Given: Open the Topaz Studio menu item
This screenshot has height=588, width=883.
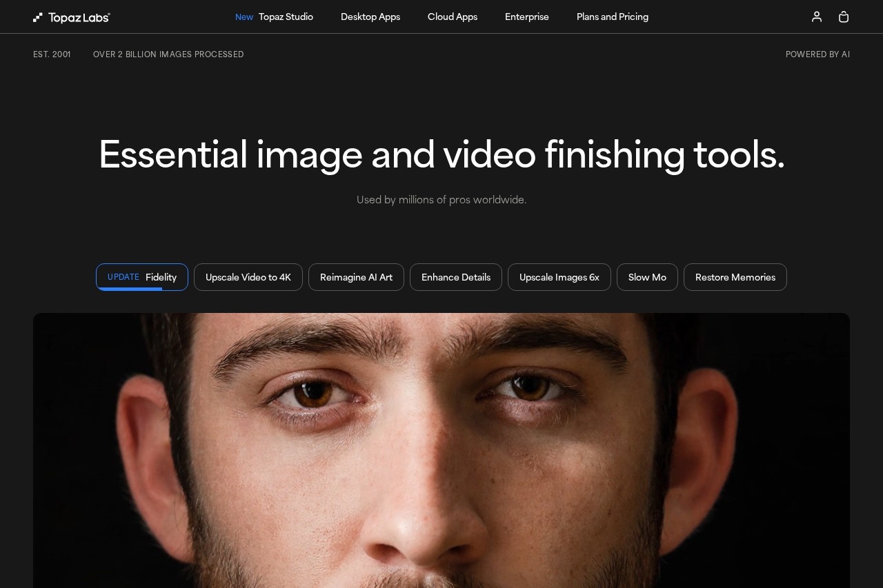Looking at the screenshot, I should (x=286, y=17).
